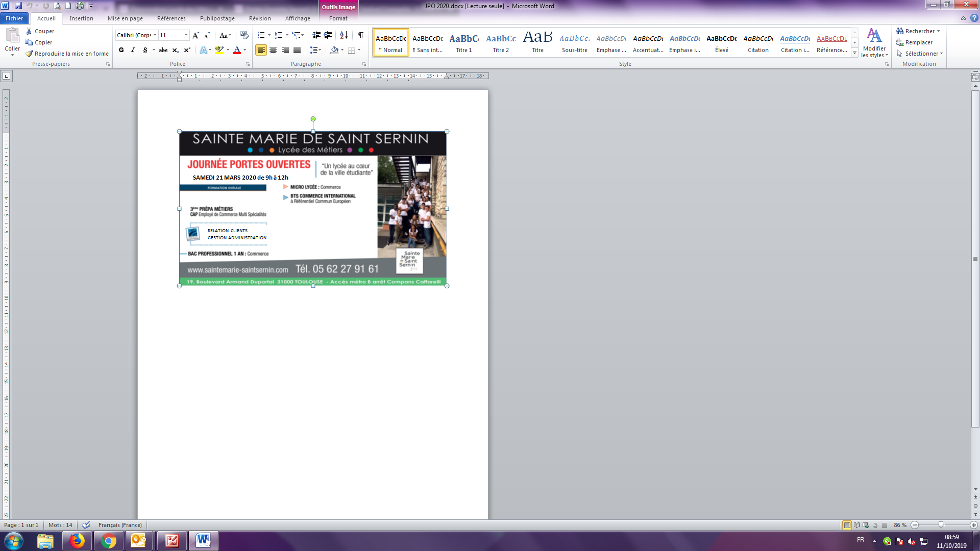Open line spacing dropdown
The image size is (980, 551).
pyautogui.click(x=315, y=50)
